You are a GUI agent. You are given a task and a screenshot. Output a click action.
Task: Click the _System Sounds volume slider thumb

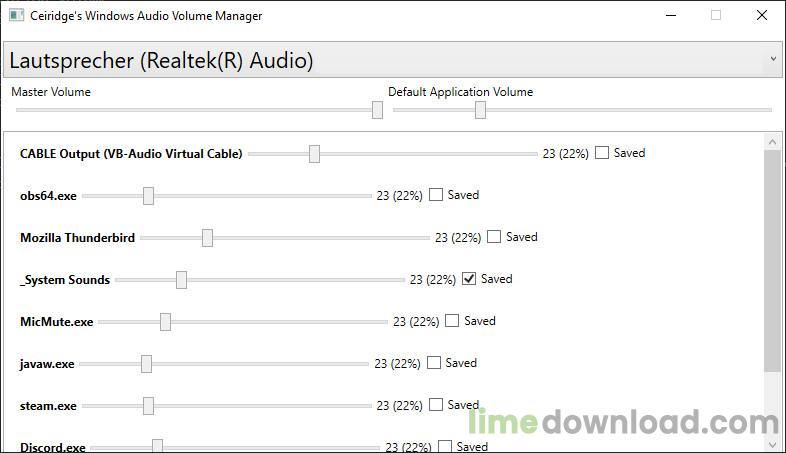tap(181, 279)
